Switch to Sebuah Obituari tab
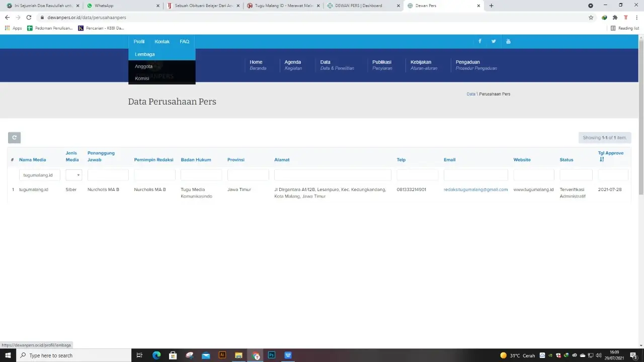The image size is (644, 362). (203, 6)
